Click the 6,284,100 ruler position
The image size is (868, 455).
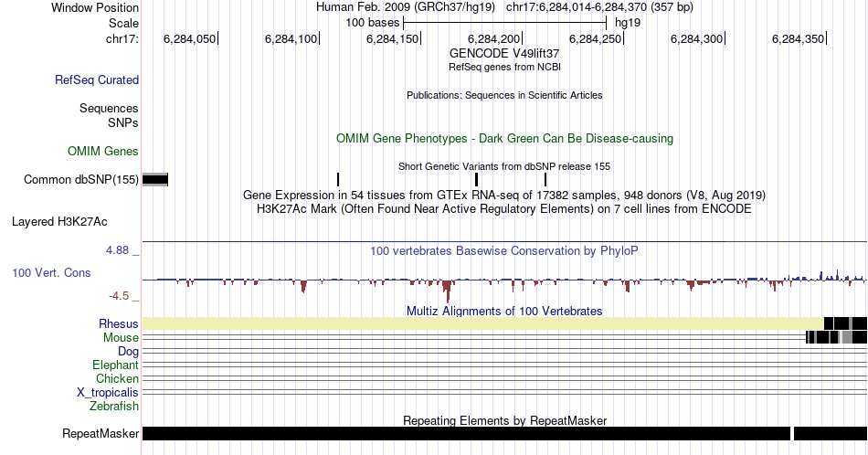click(x=291, y=38)
